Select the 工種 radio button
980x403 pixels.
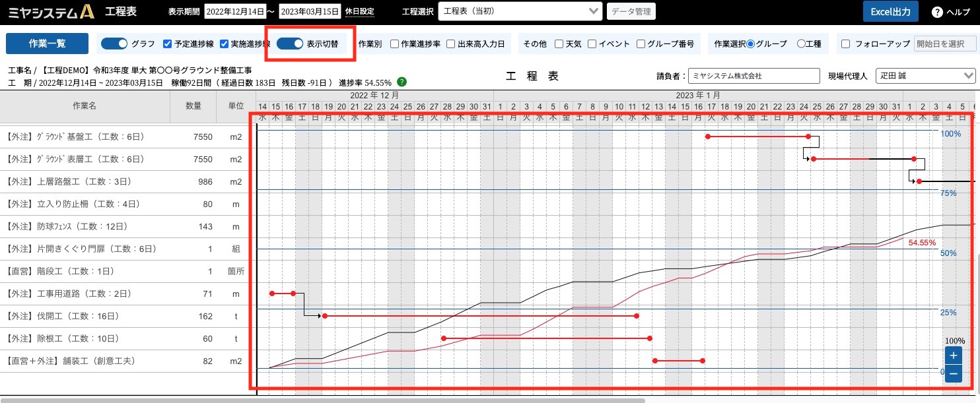pyautogui.click(x=801, y=44)
